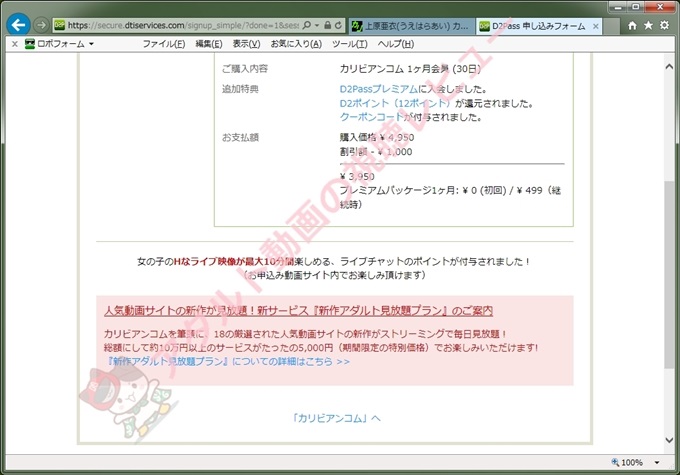
Task: Click the search magnifier in address bar
Action: (x=307, y=25)
